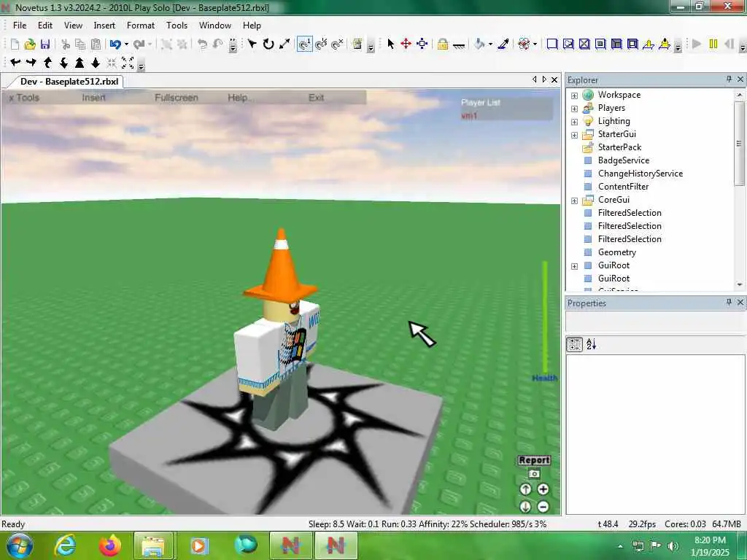Click the New file icon

[x=15, y=44]
